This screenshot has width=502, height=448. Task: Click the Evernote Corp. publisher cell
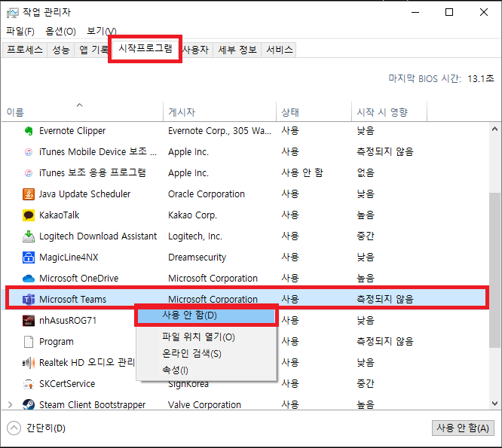click(219, 131)
